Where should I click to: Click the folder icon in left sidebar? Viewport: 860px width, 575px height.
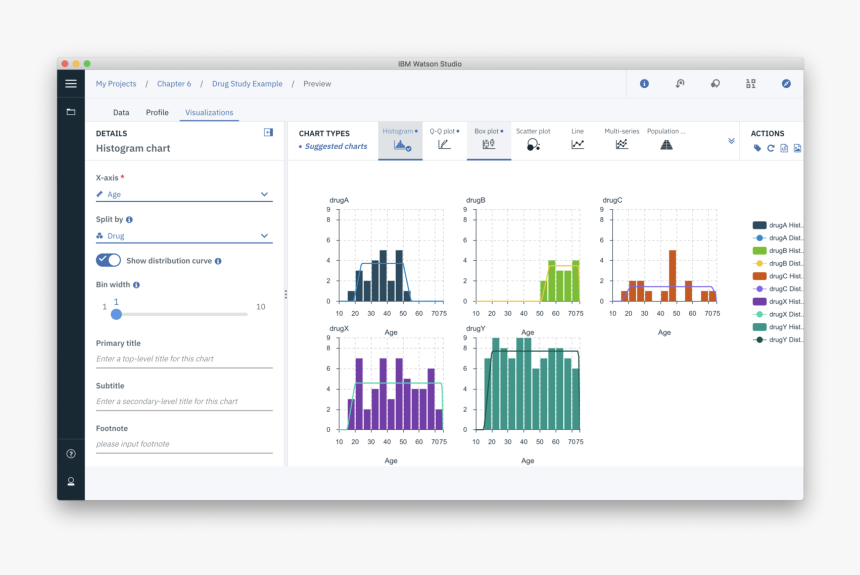click(x=71, y=112)
